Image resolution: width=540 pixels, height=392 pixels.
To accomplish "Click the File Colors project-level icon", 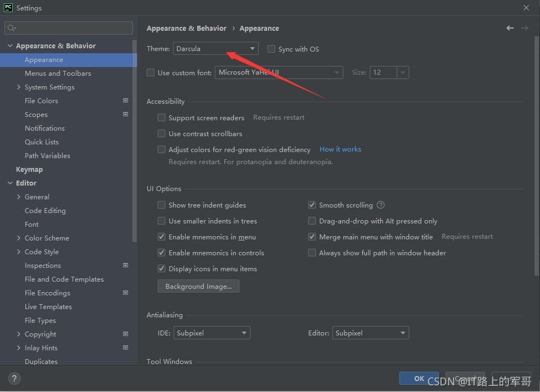I will [126, 100].
